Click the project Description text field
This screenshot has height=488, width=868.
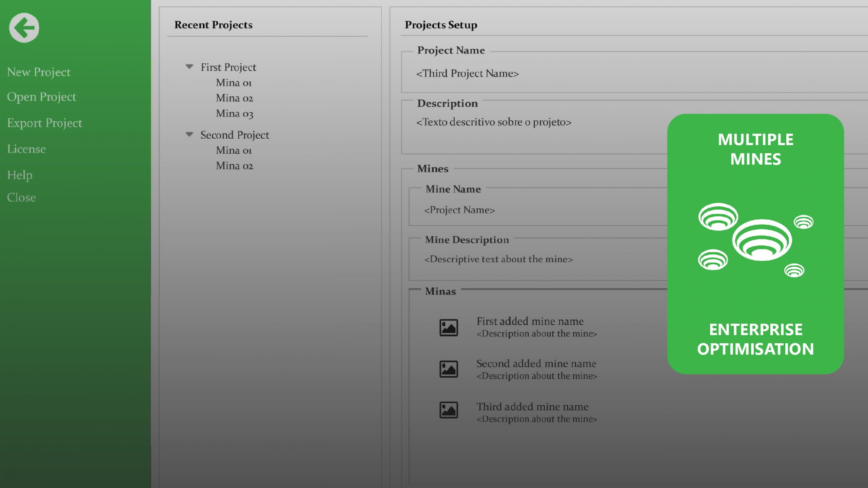494,122
